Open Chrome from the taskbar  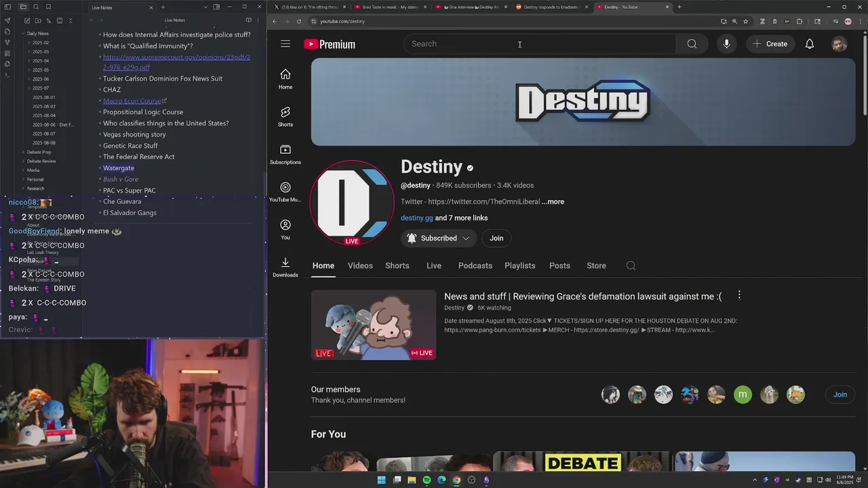point(456,480)
